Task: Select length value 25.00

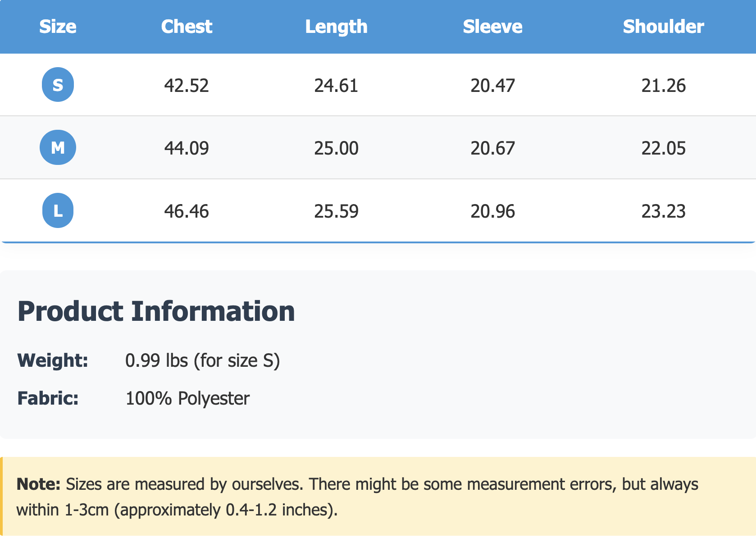Action: click(336, 148)
